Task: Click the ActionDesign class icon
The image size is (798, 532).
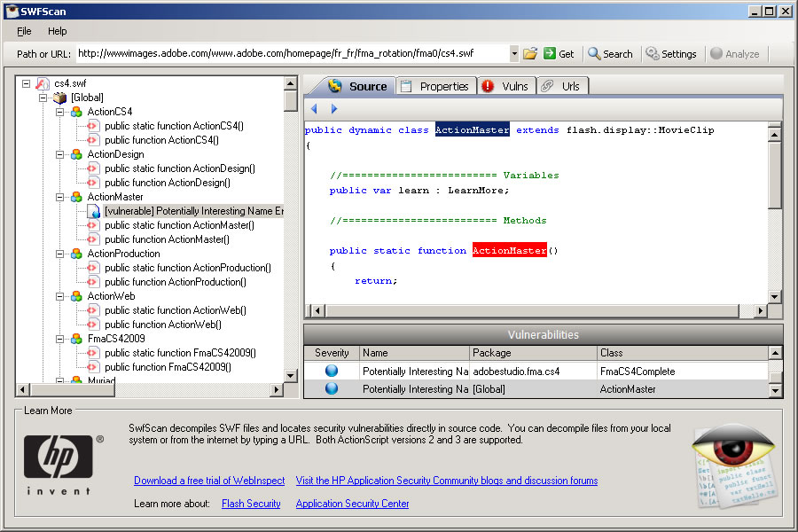Action: tap(76, 154)
